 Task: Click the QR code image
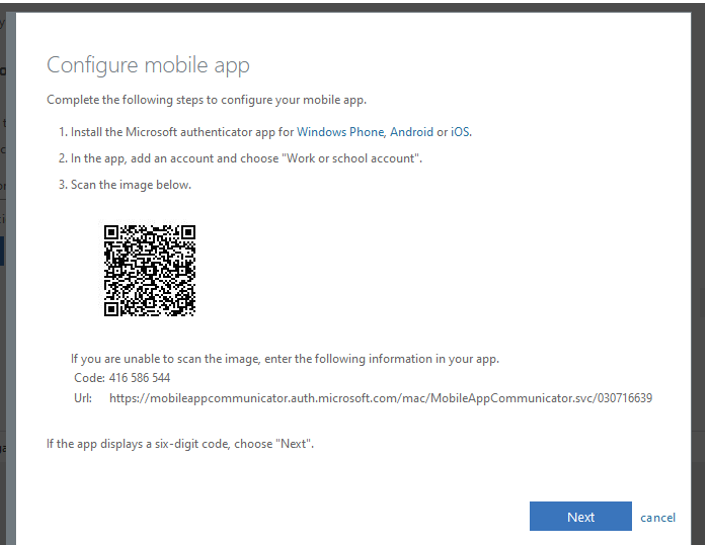(149, 270)
